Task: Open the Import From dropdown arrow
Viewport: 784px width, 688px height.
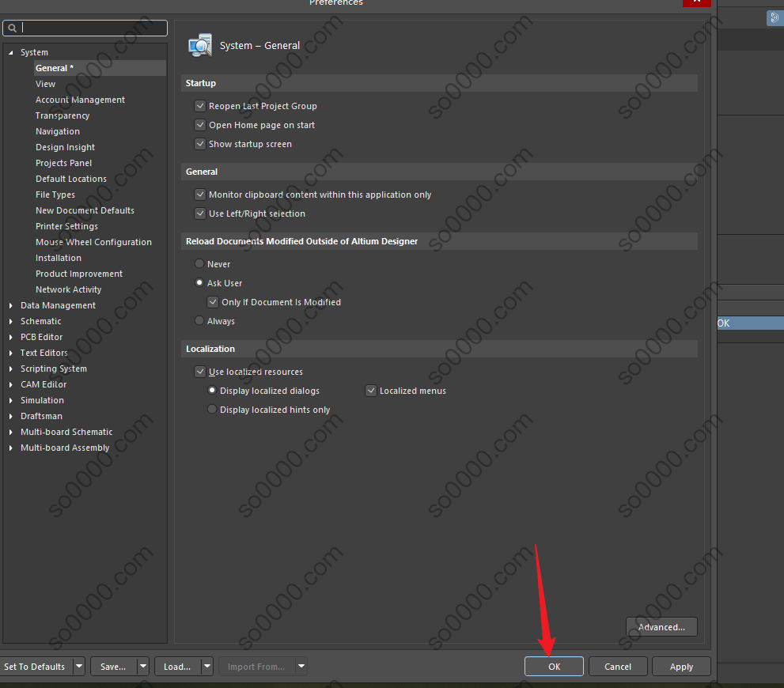Action: 301,666
